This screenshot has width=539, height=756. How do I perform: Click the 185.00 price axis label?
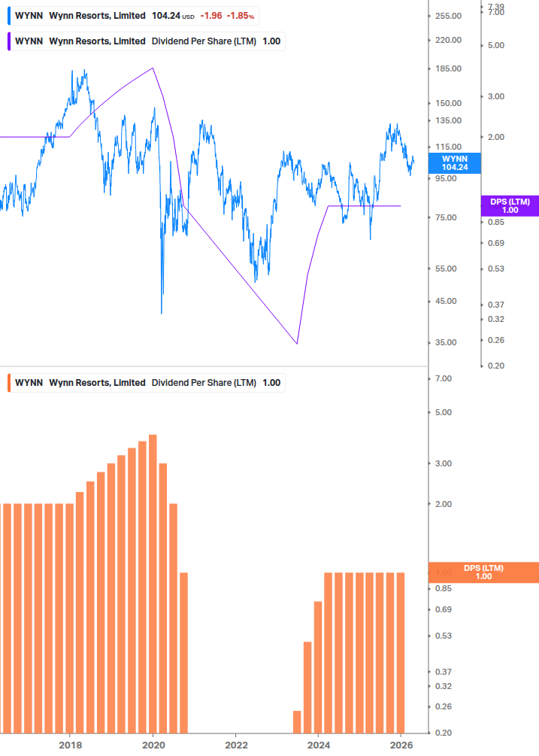click(449, 68)
